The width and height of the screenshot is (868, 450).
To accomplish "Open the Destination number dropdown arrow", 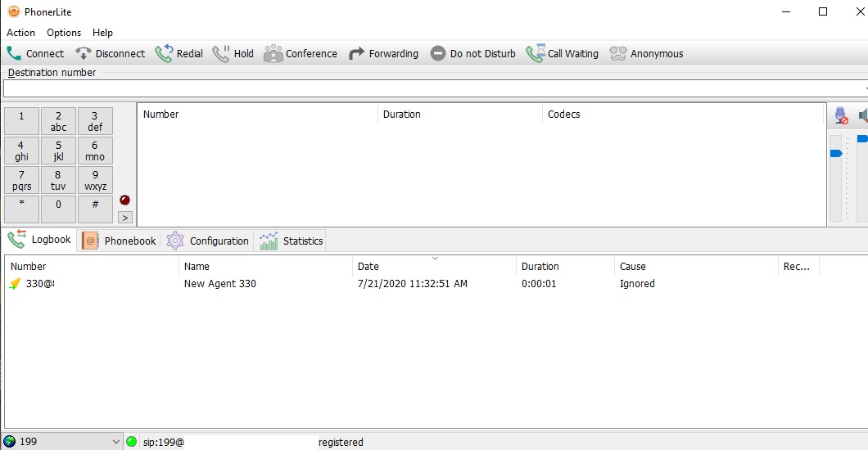I will (x=865, y=88).
